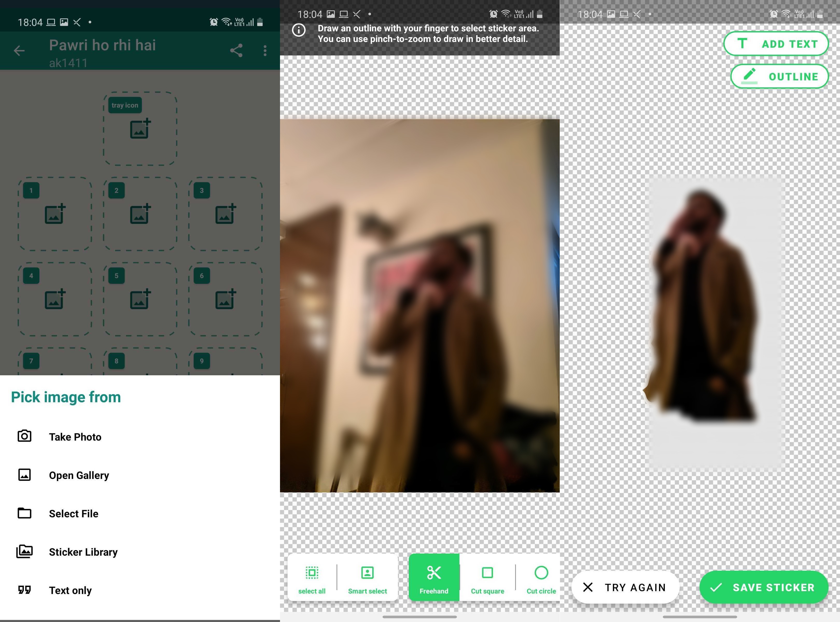Select the Select all tool
This screenshot has width=840, height=622.
312,578
